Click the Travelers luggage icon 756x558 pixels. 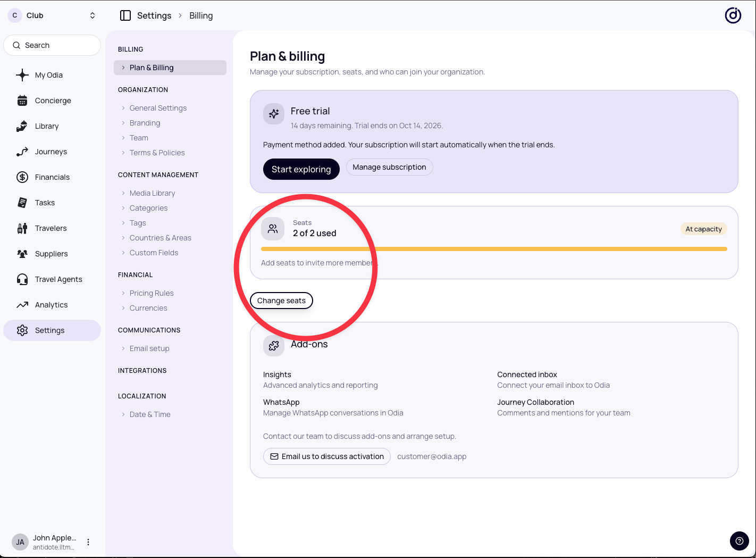tap(22, 228)
